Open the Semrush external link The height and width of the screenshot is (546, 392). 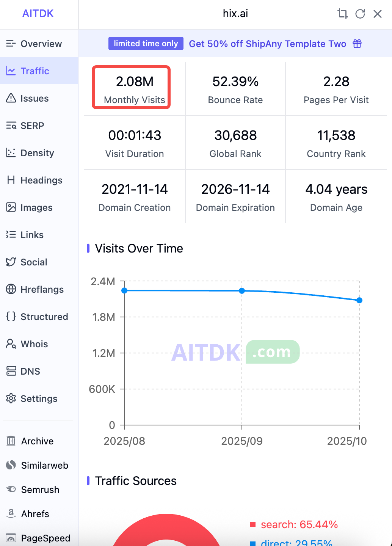point(40,490)
